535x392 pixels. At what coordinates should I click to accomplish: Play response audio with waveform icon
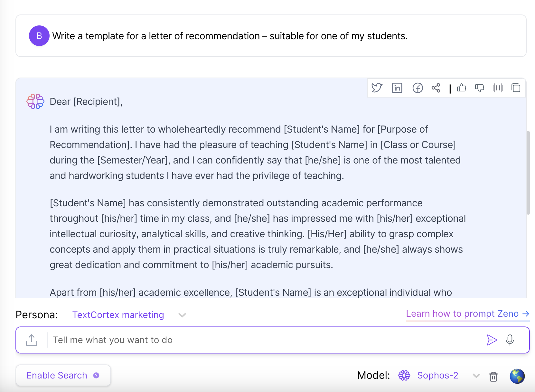coord(498,88)
